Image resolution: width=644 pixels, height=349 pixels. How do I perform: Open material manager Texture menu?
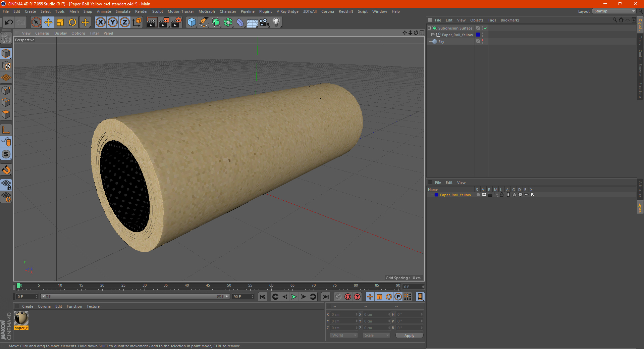93,306
